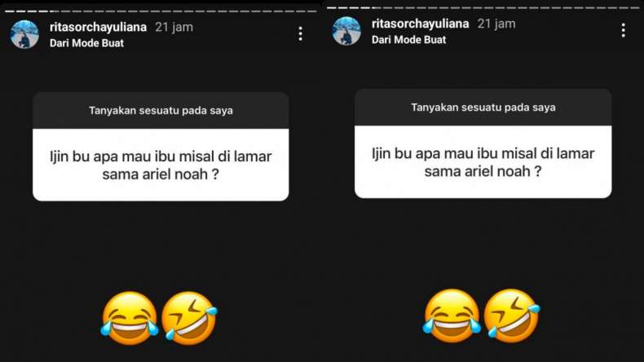Jump to segment in left story progress bar

(x=161, y=11)
